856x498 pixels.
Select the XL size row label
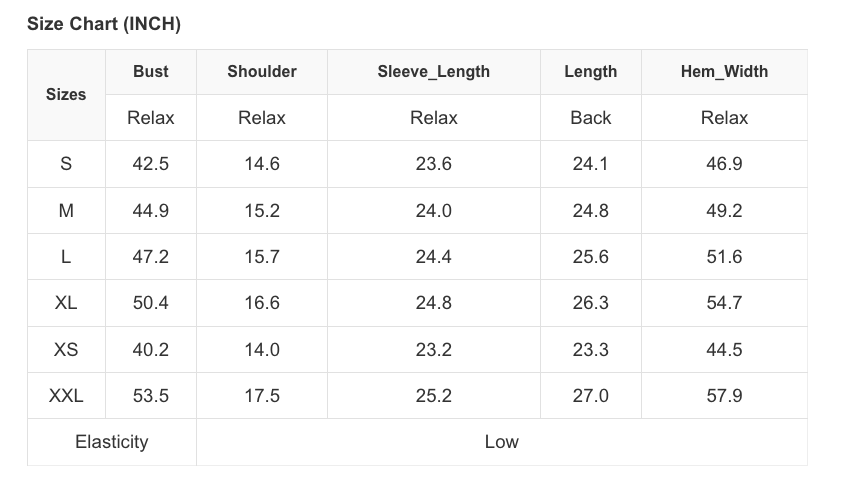(x=66, y=303)
